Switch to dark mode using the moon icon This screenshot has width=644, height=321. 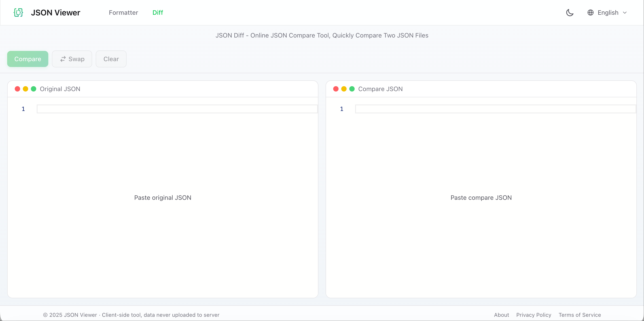click(570, 13)
